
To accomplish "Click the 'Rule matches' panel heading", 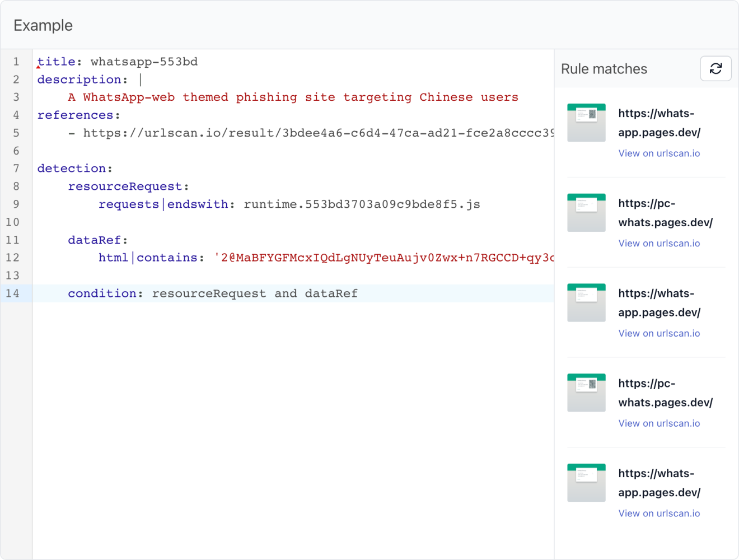I will click(x=604, y=69).
